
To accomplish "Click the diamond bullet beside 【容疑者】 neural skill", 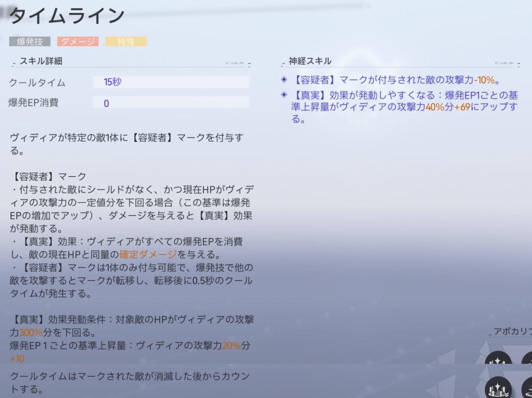I will [x=284, y=80].
